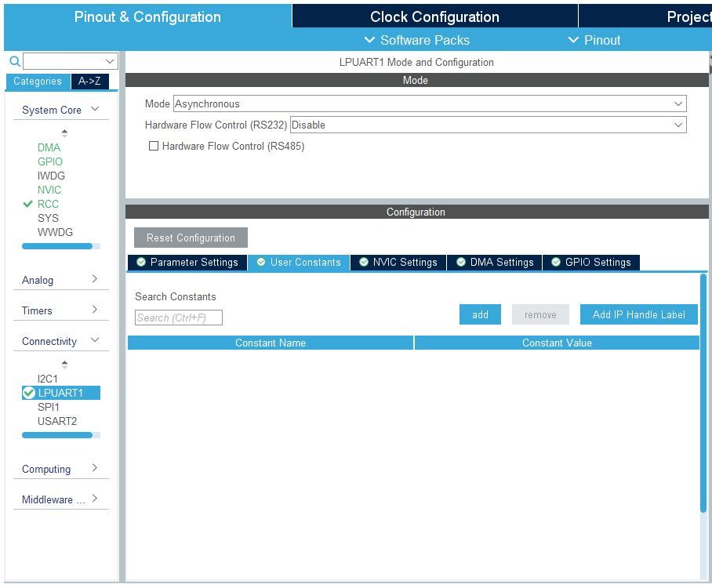Click the Reset Configuration button
This screenshot has width=712, height=588.
click(x=191, y=238)
